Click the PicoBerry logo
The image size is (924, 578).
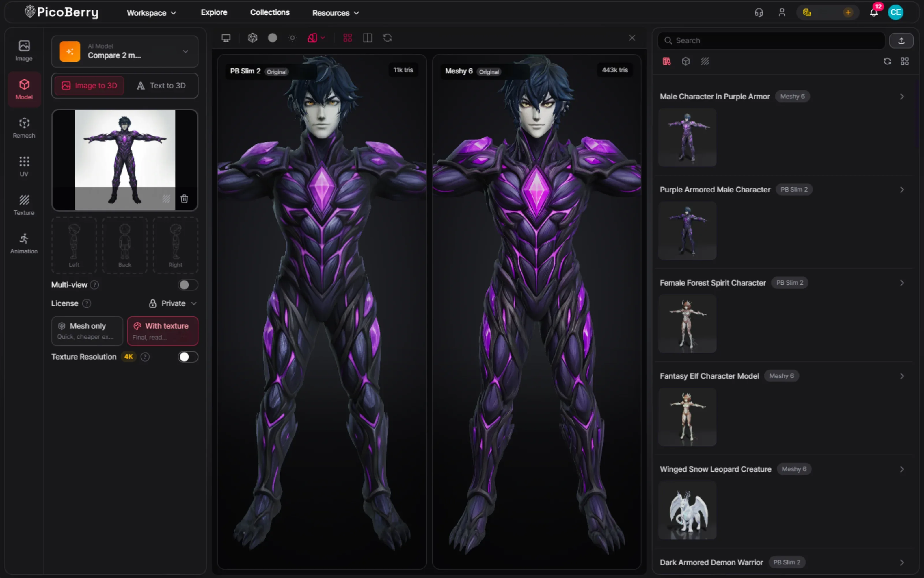tap(62, 12)
